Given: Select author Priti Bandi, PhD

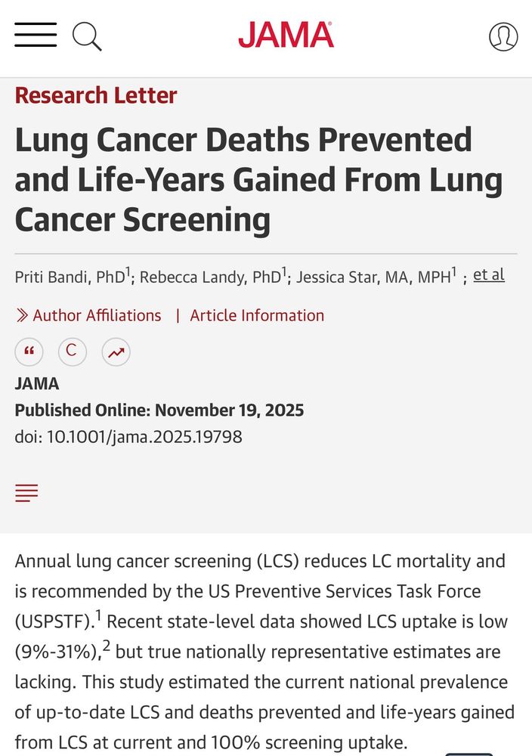Looking at the screenshot, I should click(70, 277).
